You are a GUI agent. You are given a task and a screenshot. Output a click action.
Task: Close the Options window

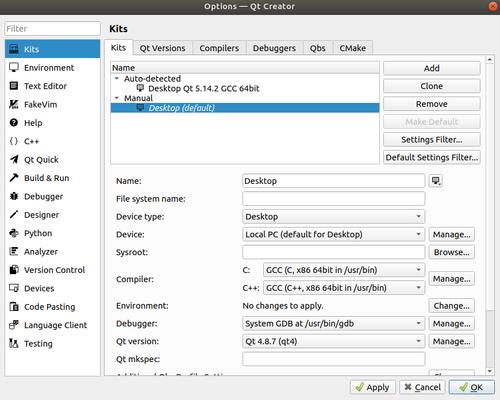pos(493,6)
